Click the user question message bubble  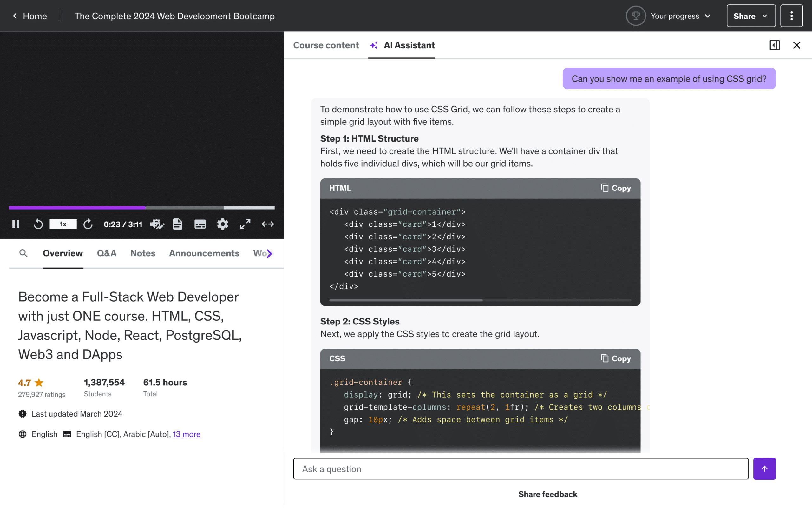669,79
